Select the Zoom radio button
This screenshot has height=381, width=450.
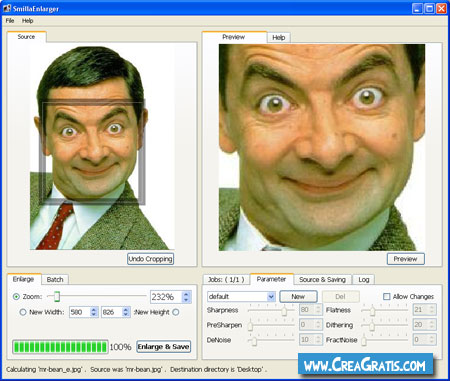click(x=16, y=296)
